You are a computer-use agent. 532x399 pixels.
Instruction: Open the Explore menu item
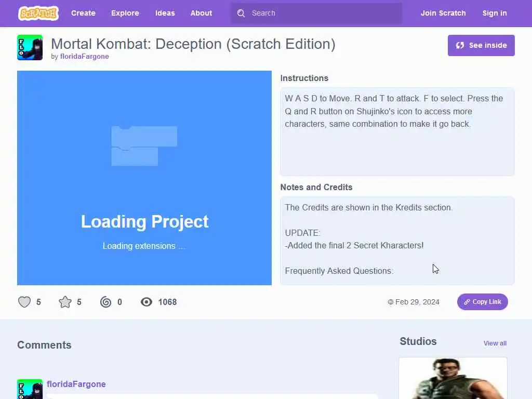125,13
